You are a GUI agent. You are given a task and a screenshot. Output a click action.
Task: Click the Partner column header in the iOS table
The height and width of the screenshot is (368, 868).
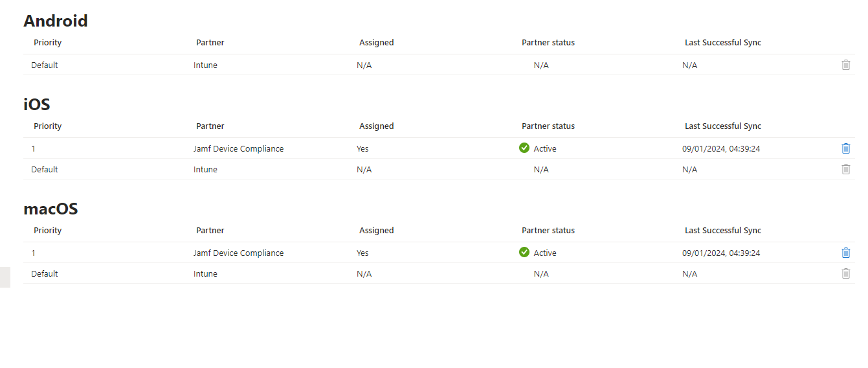tap(210, 126)
